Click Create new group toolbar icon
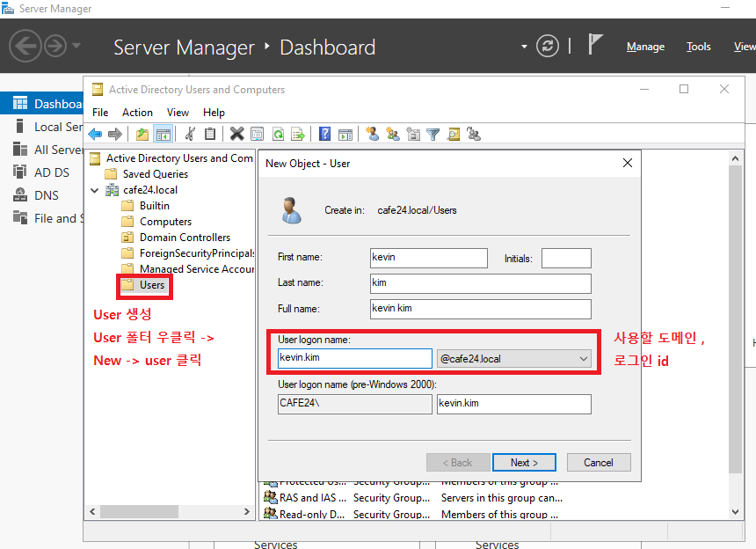The width and height of the screenshot is (756, 549). pos(393,134)
